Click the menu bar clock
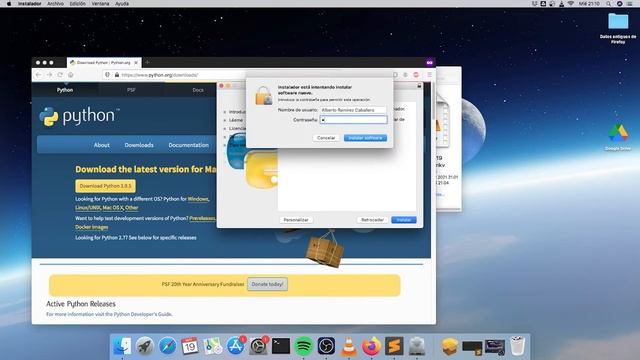Screen dimensions: 640x360 (589, 4)
